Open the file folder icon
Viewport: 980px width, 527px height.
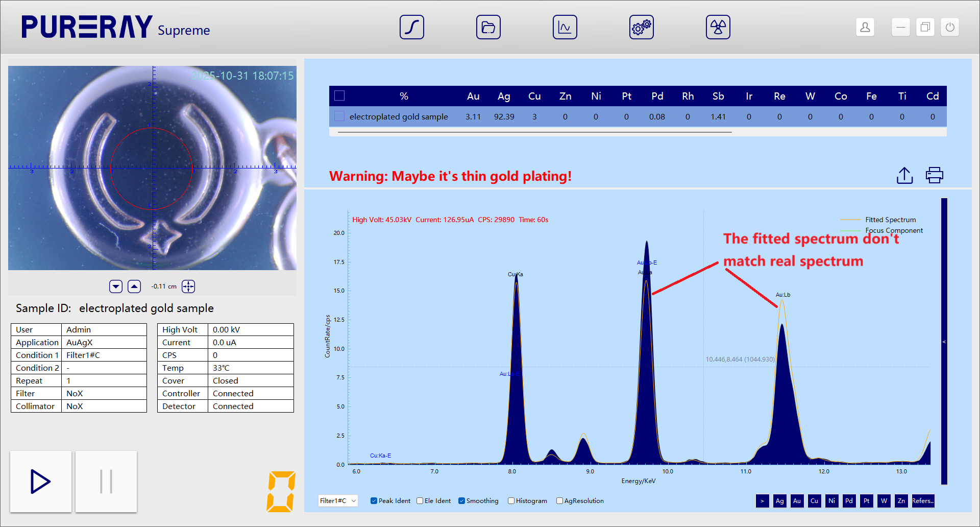point(488,27)
